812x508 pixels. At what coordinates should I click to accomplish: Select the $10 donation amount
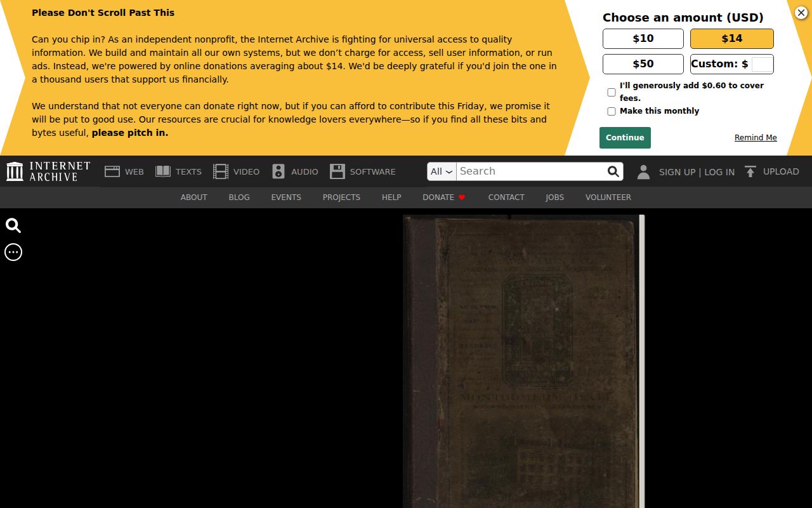coord(643,39)
